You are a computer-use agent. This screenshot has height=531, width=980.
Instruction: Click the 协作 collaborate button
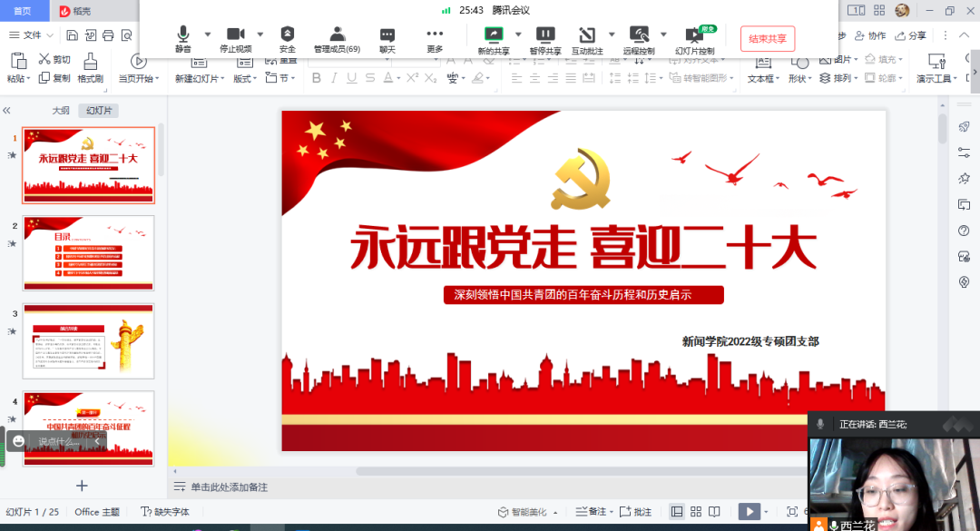coord(870,35)
